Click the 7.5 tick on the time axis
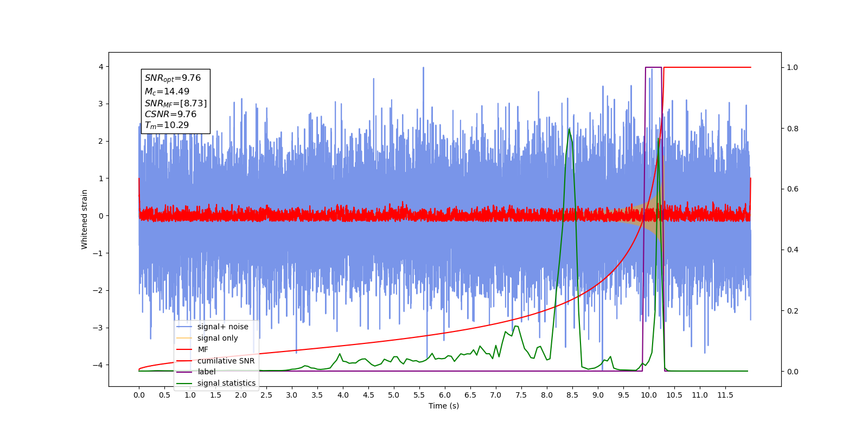The height and width of the screenshot is (434, 868). 521,395
